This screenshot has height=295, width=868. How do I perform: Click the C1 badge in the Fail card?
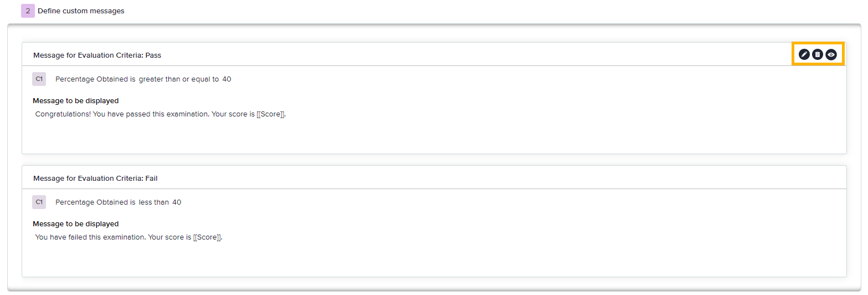tap(39, 202)
